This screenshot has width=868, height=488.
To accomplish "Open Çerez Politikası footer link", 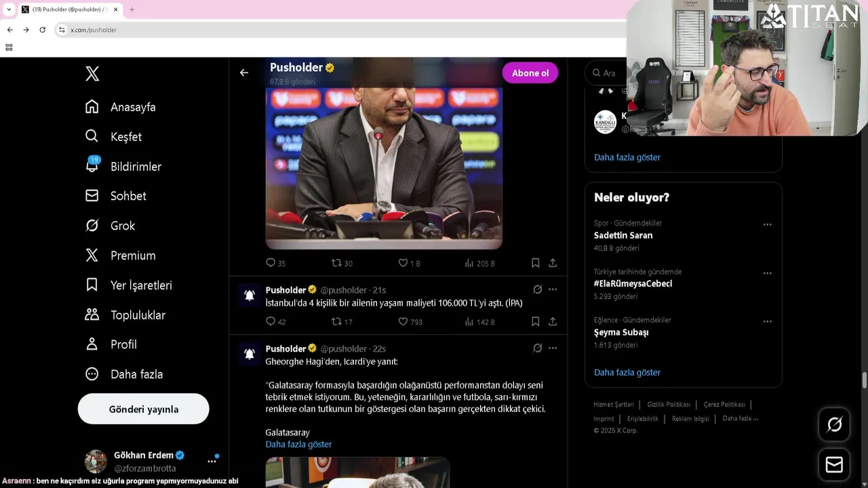I will tap(724, 405).
